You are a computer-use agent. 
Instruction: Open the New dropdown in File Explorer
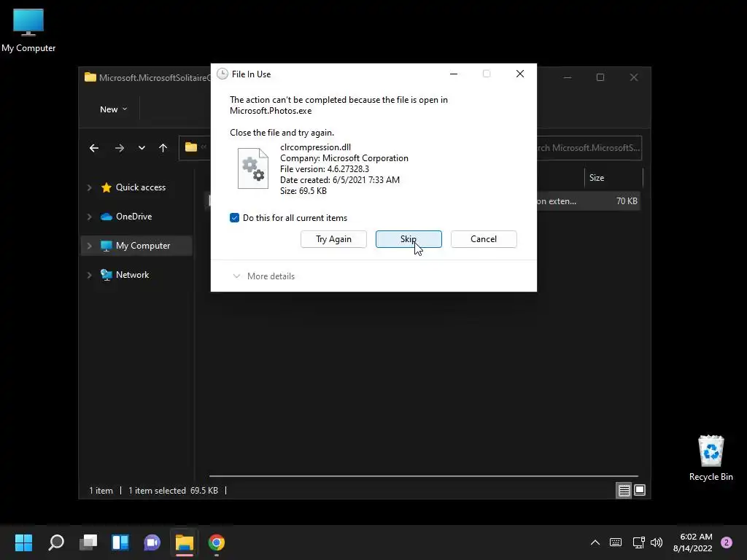click(x=113, y=109)
